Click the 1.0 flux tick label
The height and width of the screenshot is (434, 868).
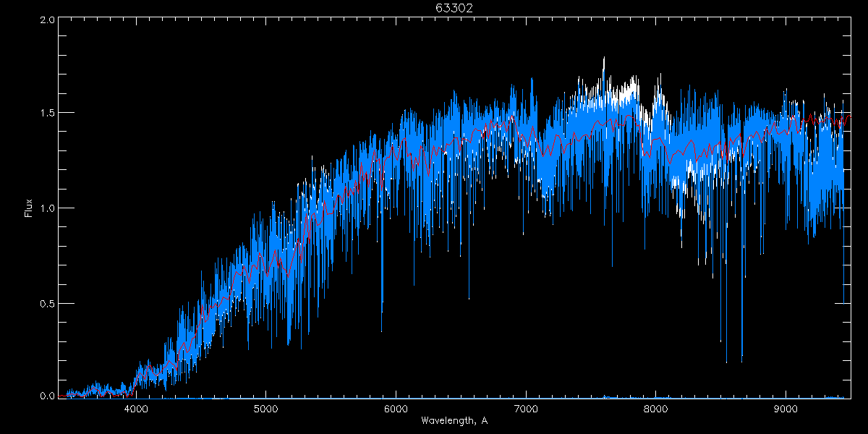point(48,208)
